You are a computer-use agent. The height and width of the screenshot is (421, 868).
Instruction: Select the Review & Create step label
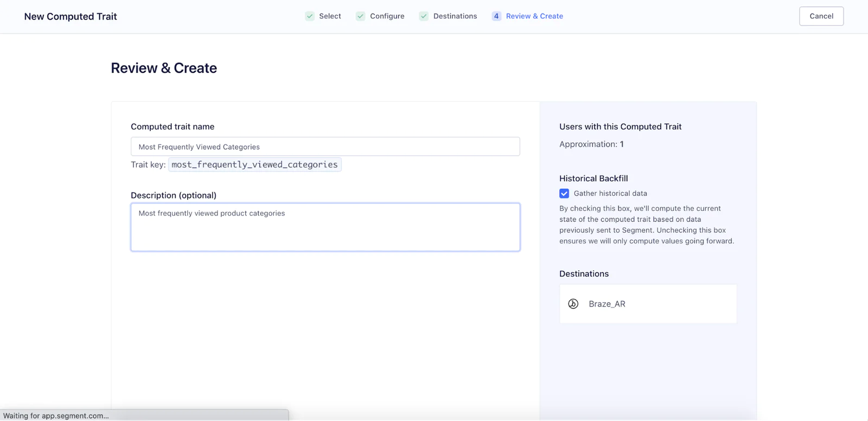534,16
